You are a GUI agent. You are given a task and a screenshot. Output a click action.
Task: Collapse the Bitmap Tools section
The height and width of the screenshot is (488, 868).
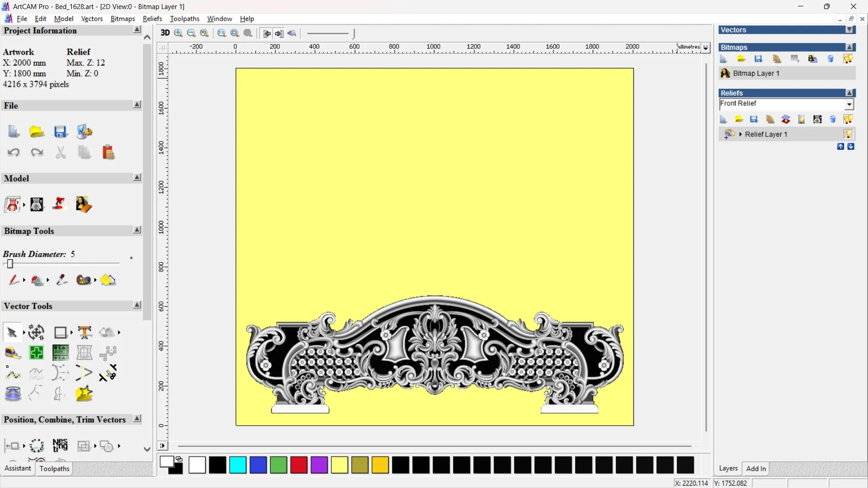137,230
